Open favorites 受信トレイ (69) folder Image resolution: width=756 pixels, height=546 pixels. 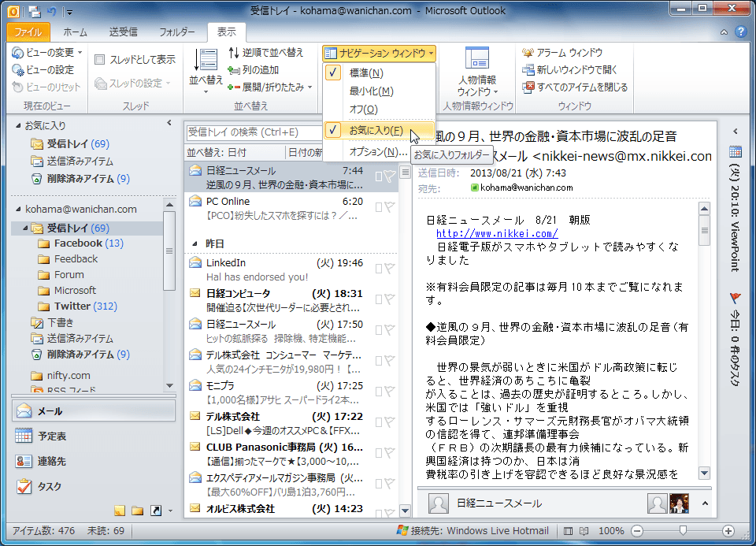tap(78, 143)
